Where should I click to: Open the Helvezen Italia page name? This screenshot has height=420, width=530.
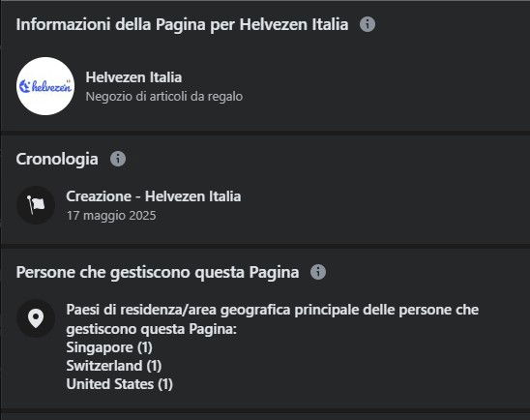point(133,77)
